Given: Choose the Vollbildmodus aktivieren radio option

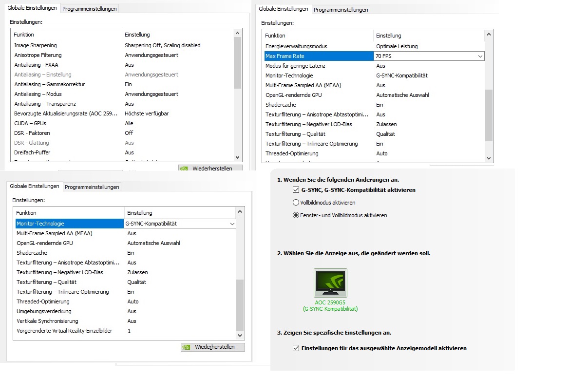Looking at the screenshot, I should point(296,203).
